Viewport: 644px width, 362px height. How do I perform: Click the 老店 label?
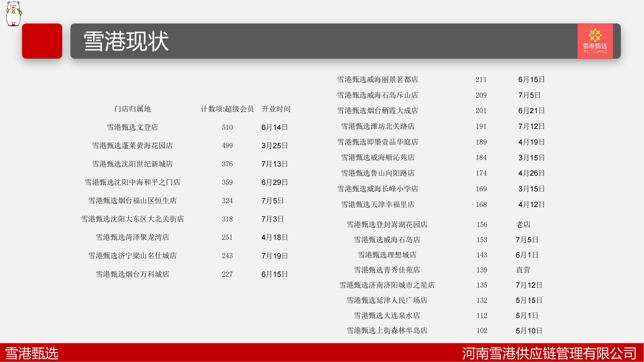(x=523, y=224)
